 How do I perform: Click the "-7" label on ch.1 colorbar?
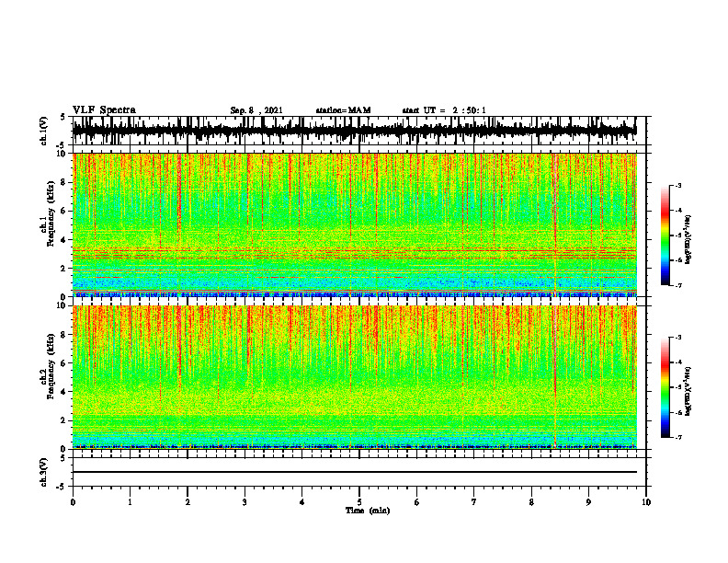[x=677, y=285]
